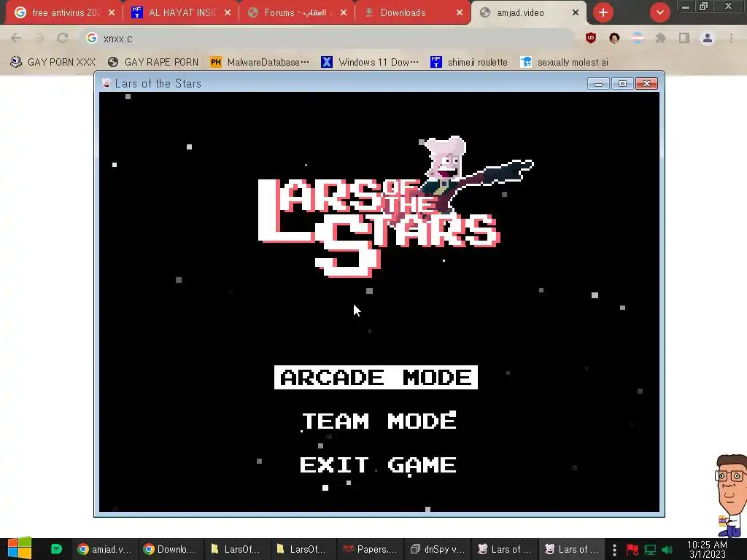
Task: Open the dnSpy taskbar item
Action: click(x=437, y=549)
